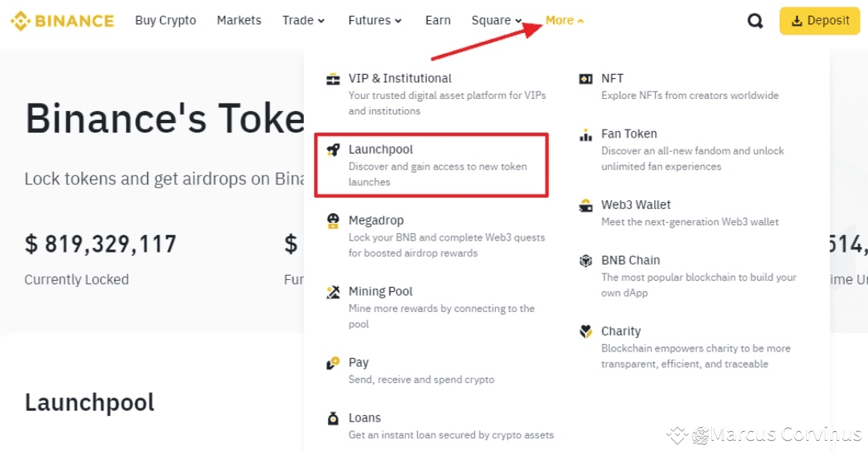Click the VIP & Institutional briefcase icon
The width and height of the screenshot is (868, 452).
point(333,79)
